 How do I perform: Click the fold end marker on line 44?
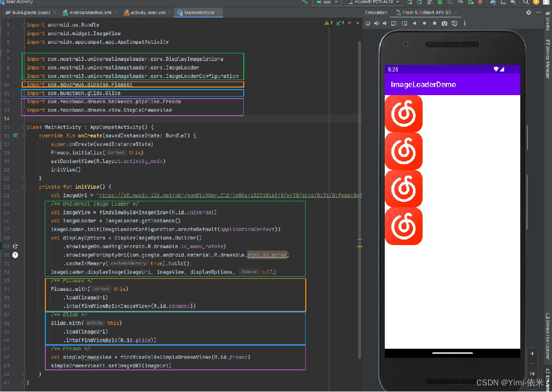[x=24, y=374]
